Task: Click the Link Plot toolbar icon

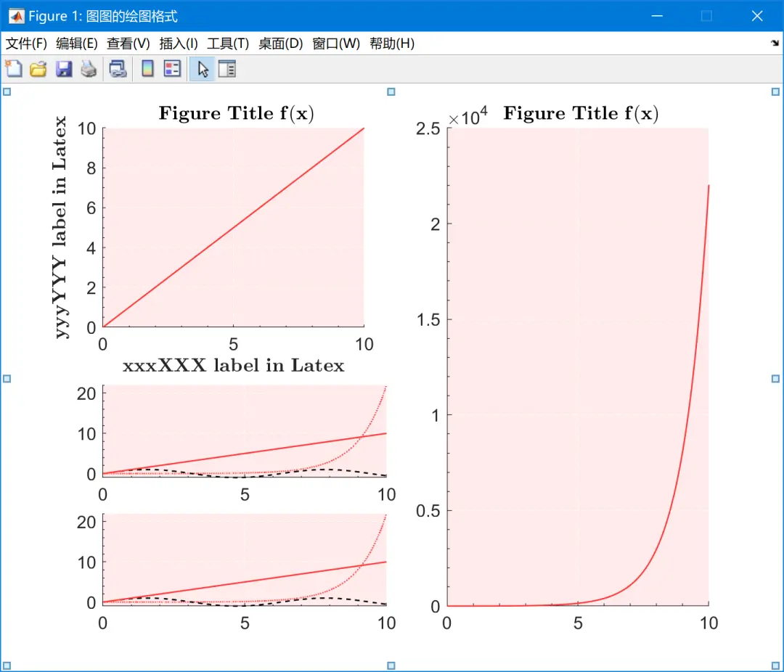Action: point(118,69)
